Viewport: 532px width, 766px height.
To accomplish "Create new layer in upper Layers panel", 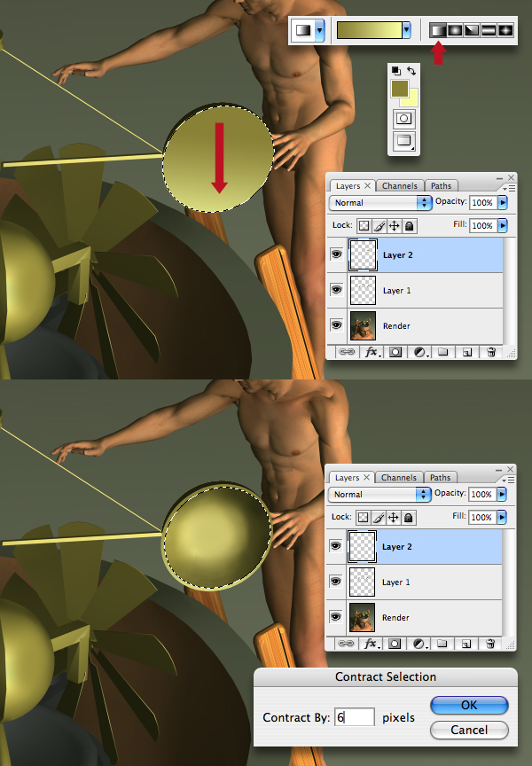I will [467, 352].
